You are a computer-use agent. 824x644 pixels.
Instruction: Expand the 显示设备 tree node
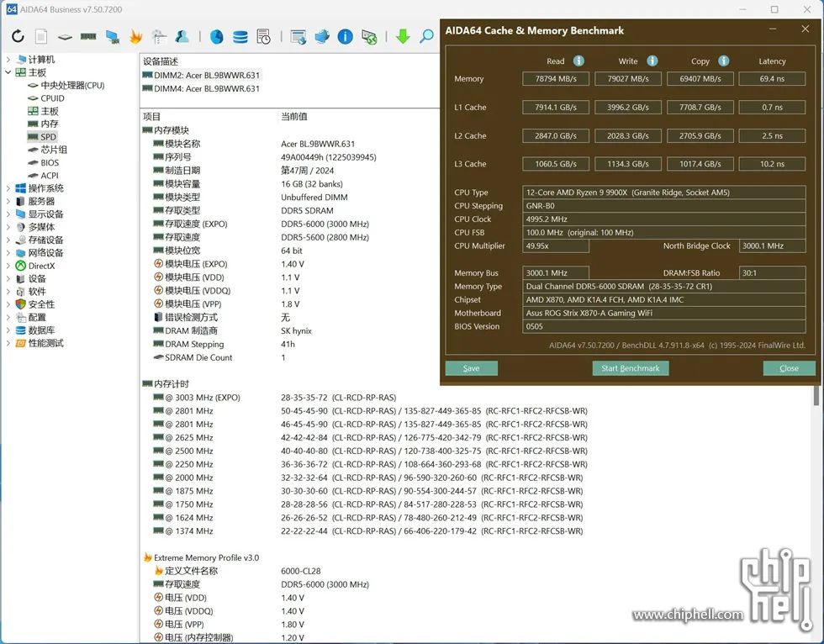coord(8,214)
